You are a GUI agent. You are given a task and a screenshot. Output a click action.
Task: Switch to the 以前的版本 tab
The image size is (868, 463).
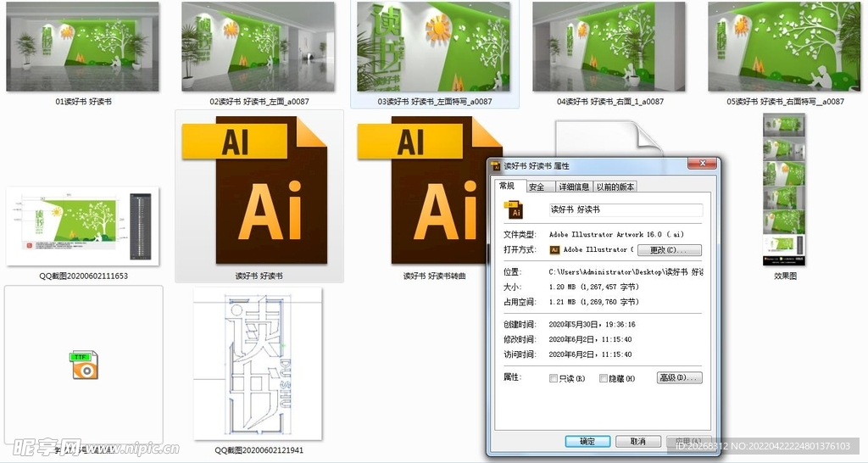(615, 187)
